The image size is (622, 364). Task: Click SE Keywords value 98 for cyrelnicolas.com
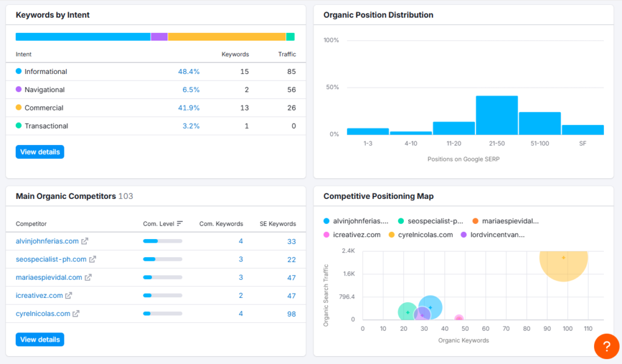(x=292, y=314)
